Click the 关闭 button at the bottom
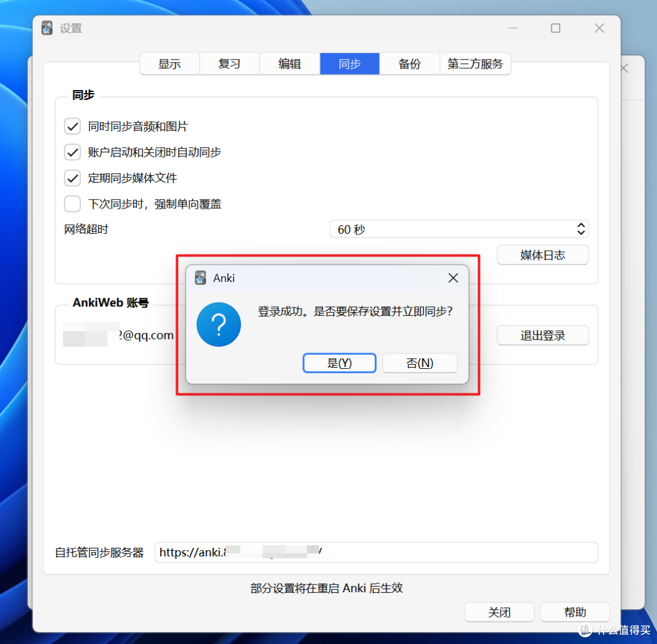 coord(499,612)
